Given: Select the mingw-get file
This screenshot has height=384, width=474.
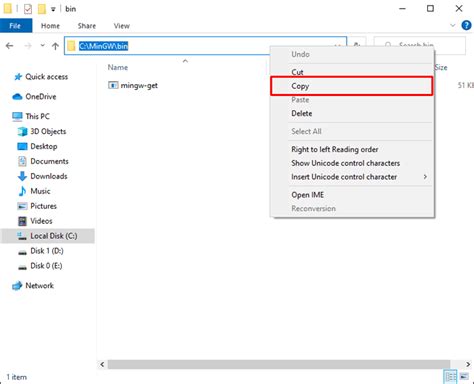Looking at the screenshot, I should [139, 85].
